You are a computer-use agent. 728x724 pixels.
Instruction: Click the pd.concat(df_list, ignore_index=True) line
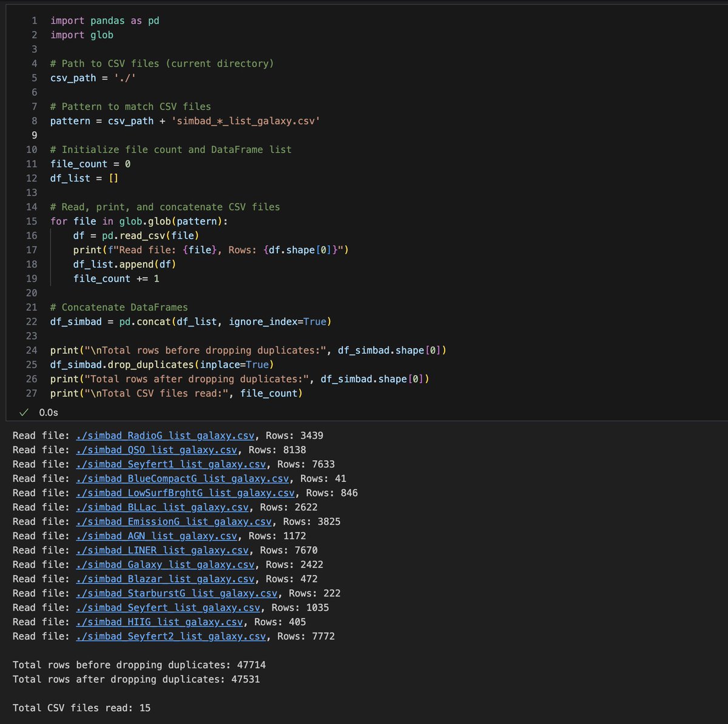(x=191, y=322)
